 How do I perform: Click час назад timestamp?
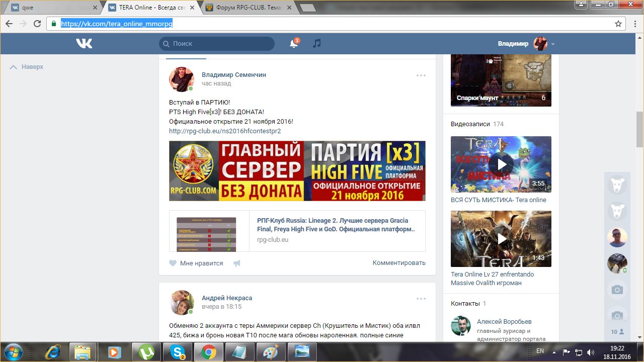tap(216, 83)
